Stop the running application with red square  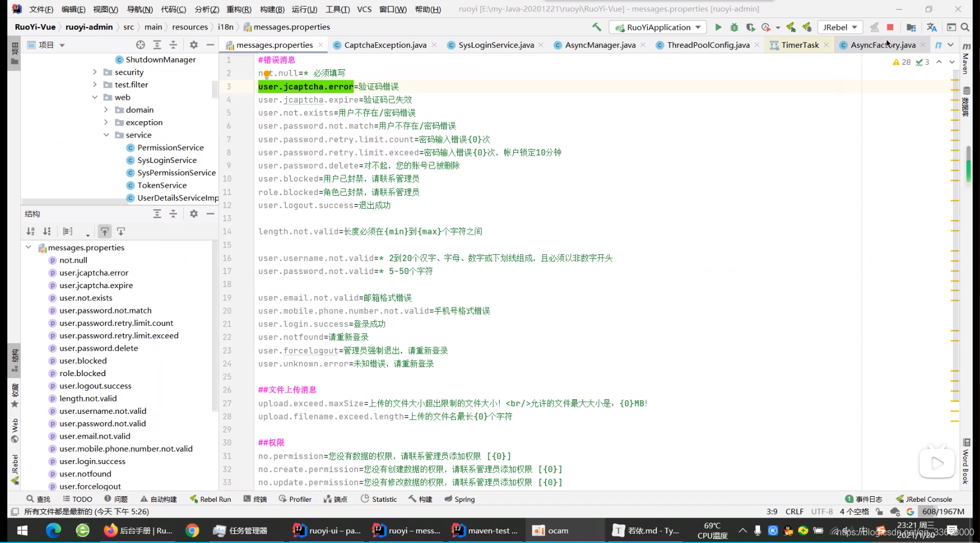pos(890,27)
